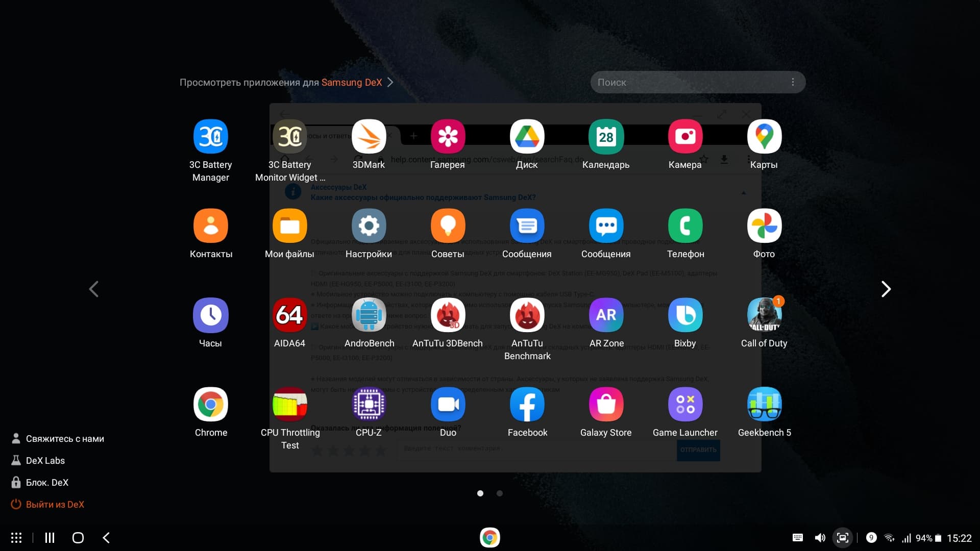
Task: Open Game Launcher app
Action: 685,405
